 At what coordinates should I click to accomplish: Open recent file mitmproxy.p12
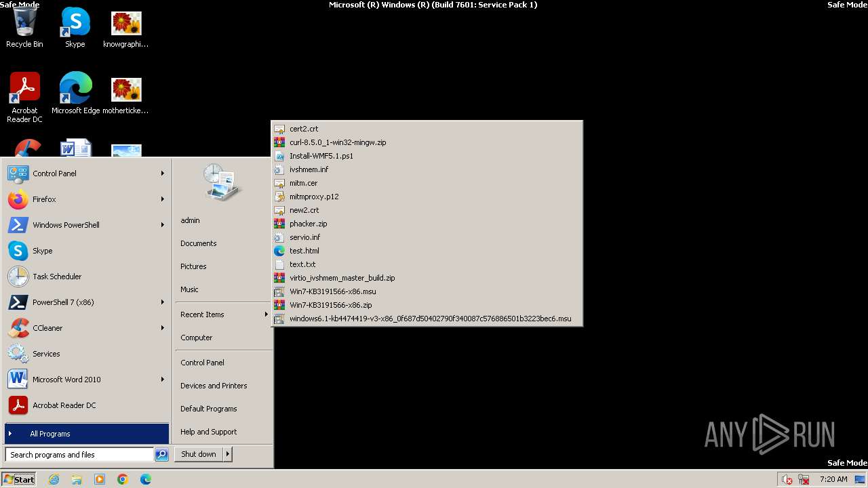(x=427, y=197)
